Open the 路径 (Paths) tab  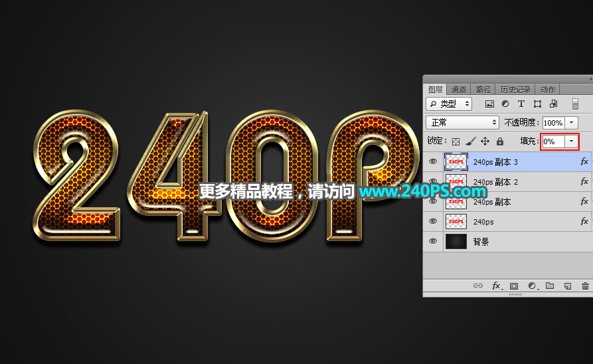(483, 90)
